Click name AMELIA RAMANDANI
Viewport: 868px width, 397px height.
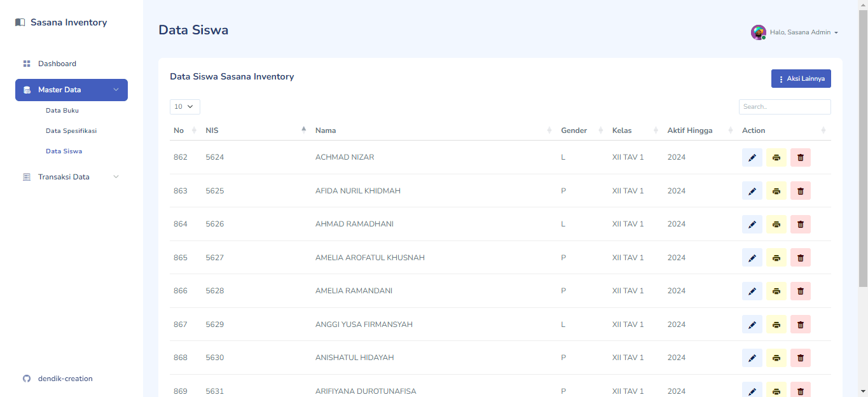(354, 291)
